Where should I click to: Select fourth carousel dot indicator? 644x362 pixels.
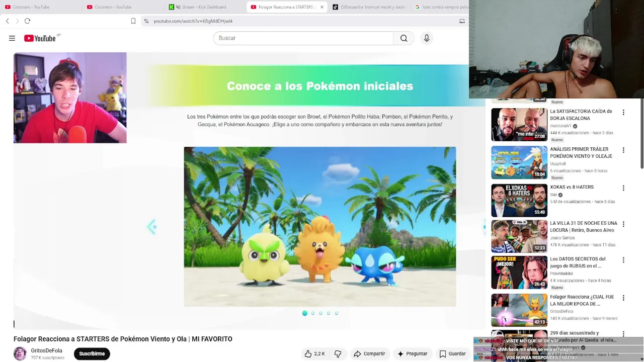329,313
